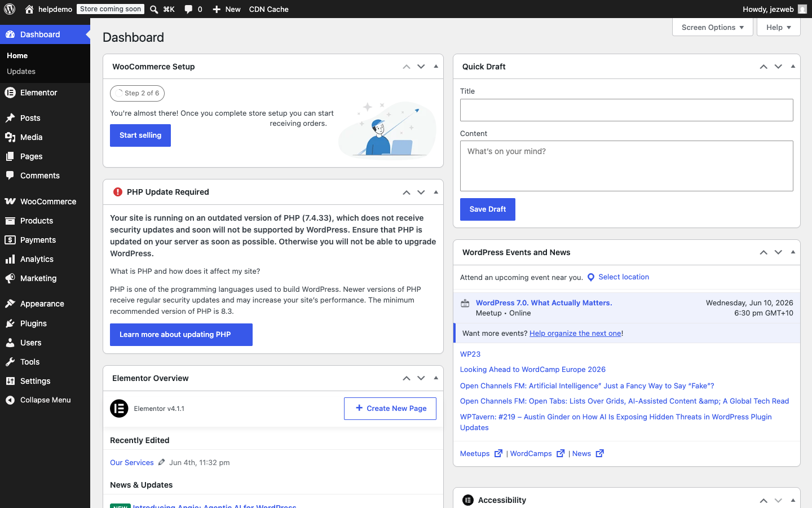Toggle the WordPress Events and News panel

793,252
